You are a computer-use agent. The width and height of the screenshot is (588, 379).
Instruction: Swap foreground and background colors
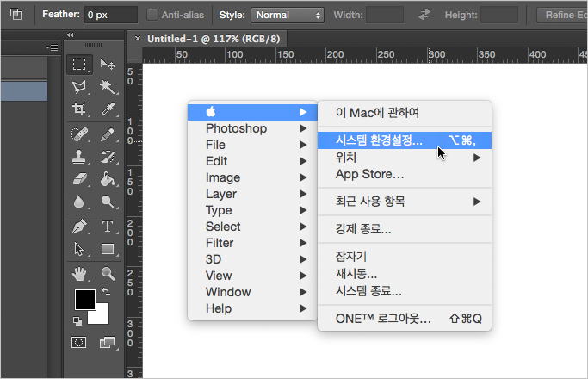pos(106,291)
